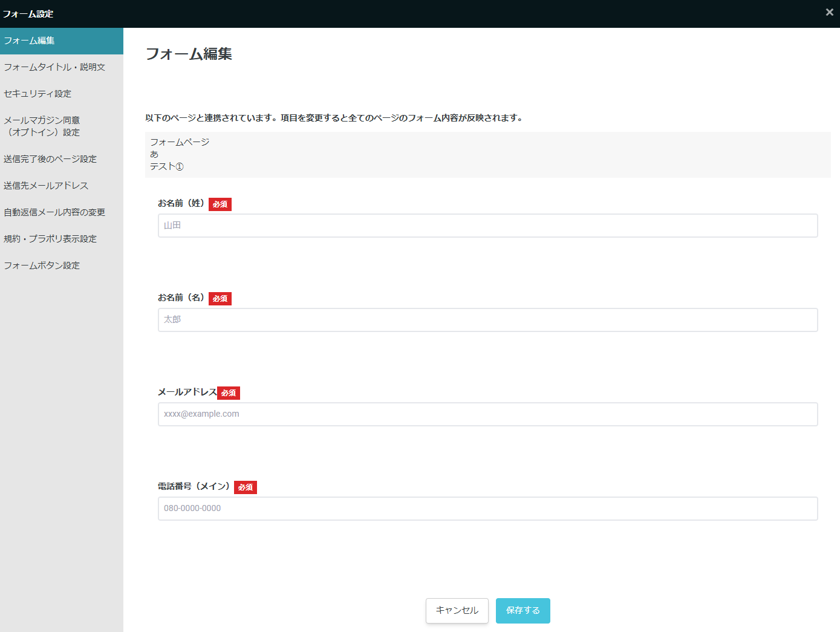Click the 保存する button
Screen dimensions: 840x632
pos(523,611)
